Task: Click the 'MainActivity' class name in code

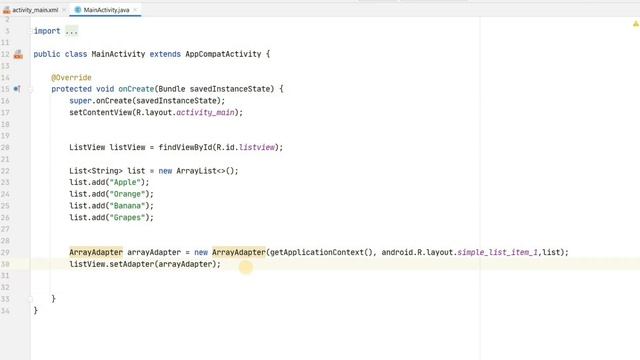Action: click(118, 54)
